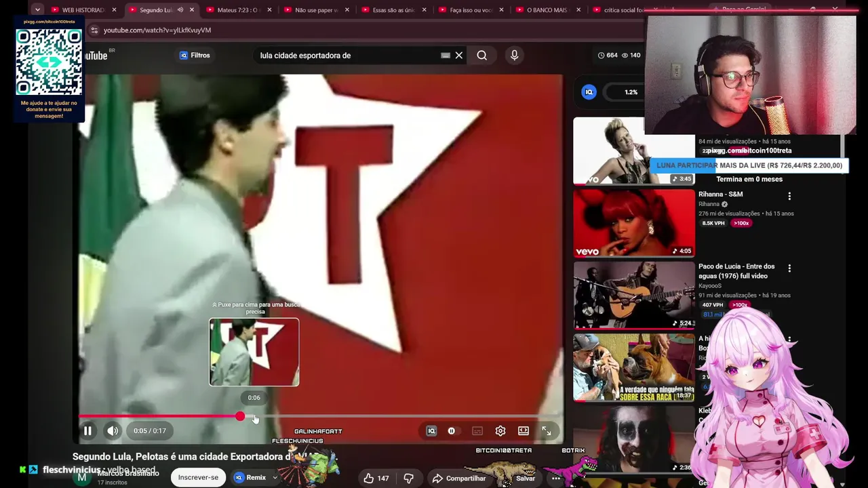The height and width of the screenshot is (488, 868).
Task: Open the channel avatar 'M'
Action: [82, 478]
